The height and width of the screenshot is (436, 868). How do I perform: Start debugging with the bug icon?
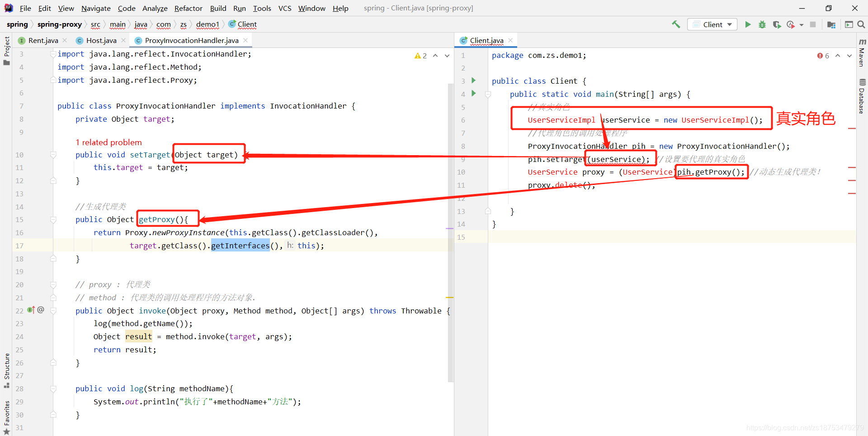click(x=762, y=24)
